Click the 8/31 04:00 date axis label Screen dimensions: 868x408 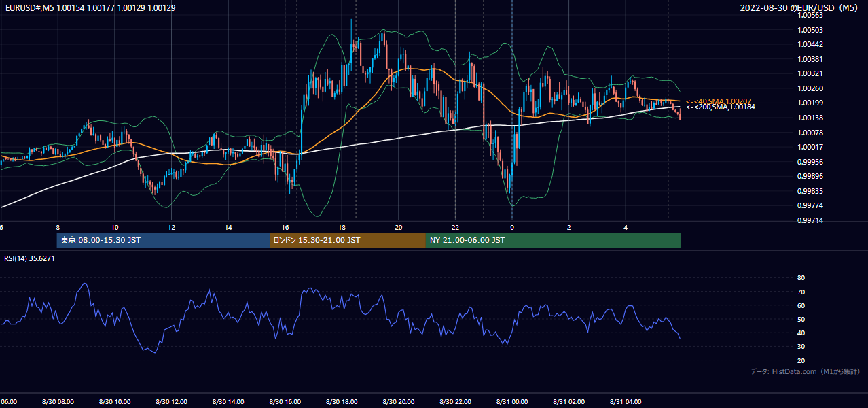[626, 402]
